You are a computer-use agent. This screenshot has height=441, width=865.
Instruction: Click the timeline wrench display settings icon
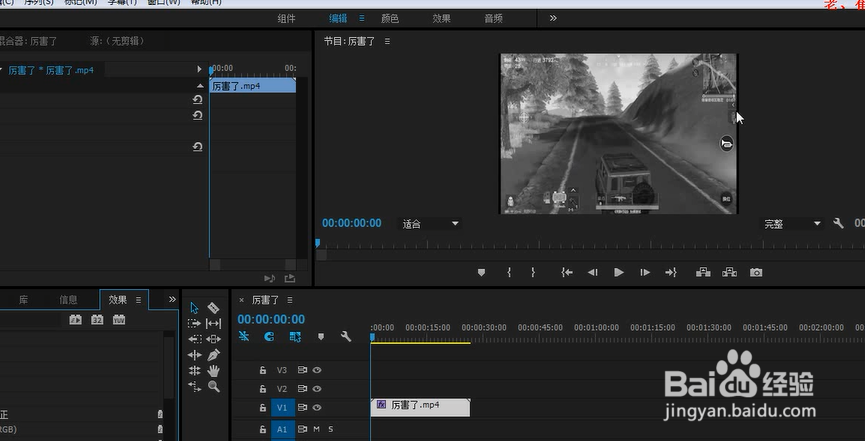[x=346, y=336]
